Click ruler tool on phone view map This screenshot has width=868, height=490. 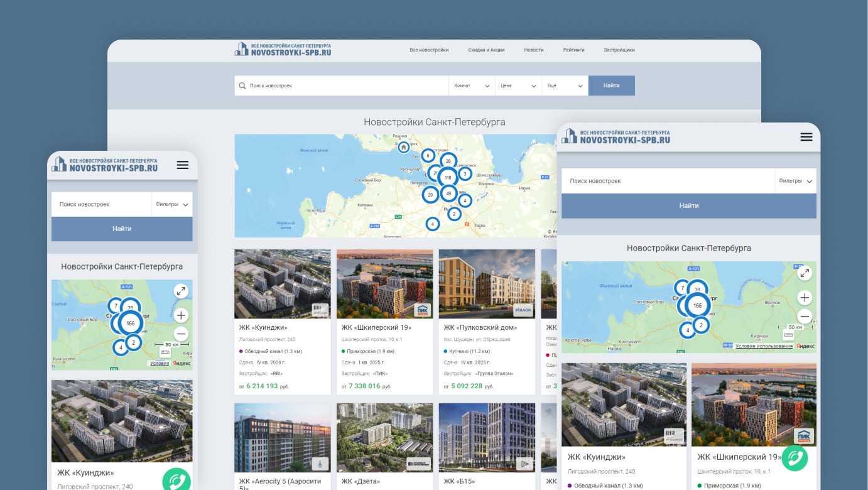click(165, 354)
